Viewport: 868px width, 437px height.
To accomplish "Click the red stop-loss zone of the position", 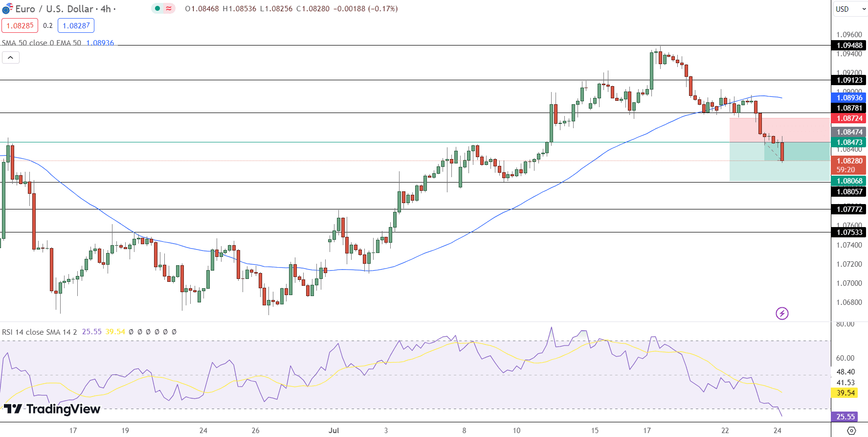I will pos(779,130).
